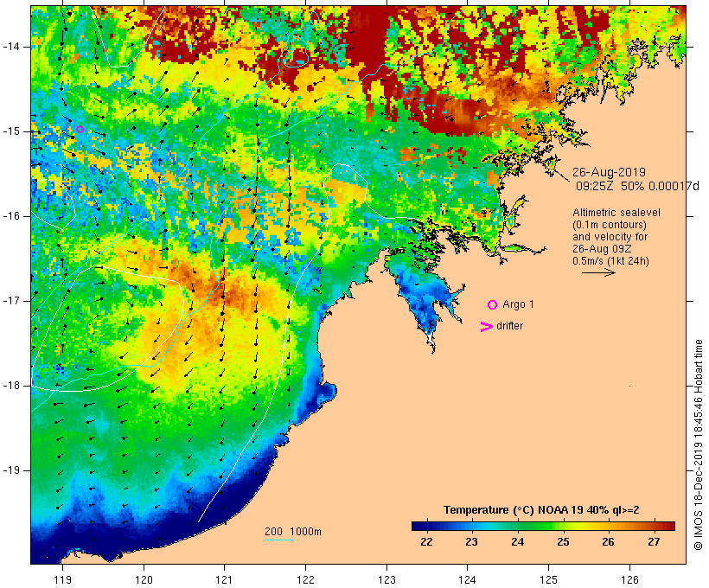Click the magenta Argo float circle on the map
The width and height of the screenshot is (709, 588).
(x=80, y=130)
